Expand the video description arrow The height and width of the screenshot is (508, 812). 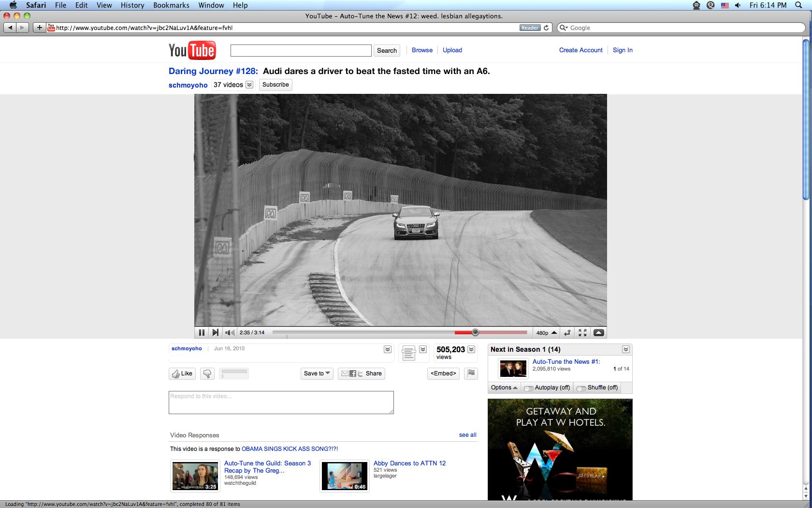point(388,349)
